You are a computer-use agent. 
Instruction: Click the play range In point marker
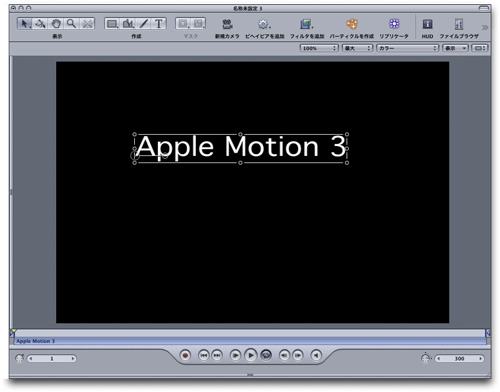13,332
